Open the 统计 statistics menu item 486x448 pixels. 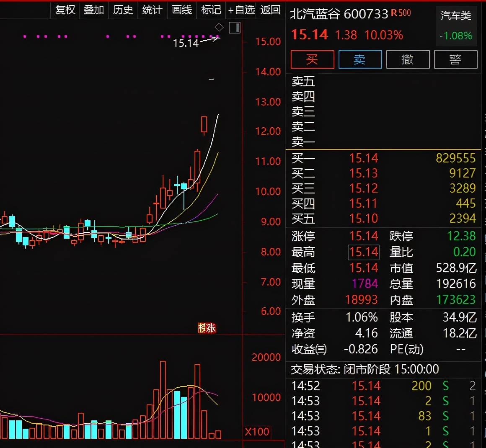tap(152, 10)
